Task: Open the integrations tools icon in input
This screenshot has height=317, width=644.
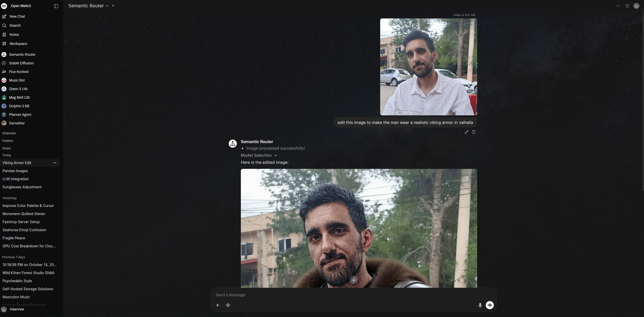Action: point(228,305)
